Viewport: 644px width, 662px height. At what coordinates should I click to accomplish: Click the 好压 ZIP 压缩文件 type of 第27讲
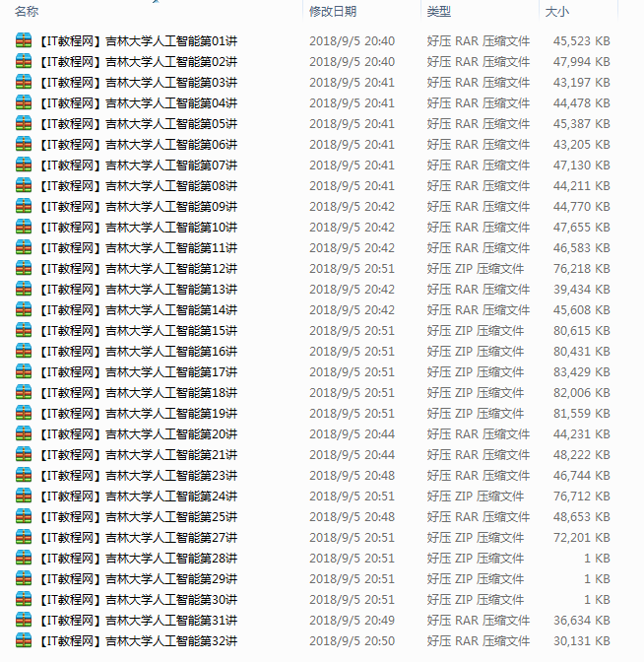(x=476, y=538)
